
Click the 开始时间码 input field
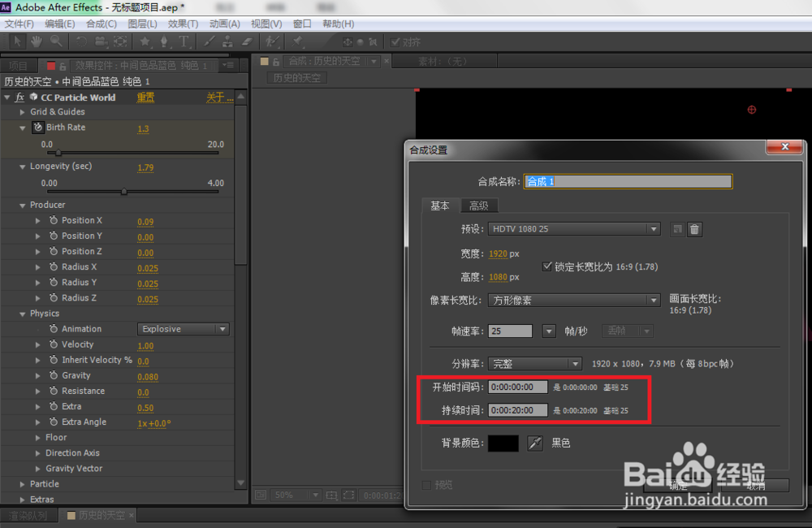click(x=518, y=387)
